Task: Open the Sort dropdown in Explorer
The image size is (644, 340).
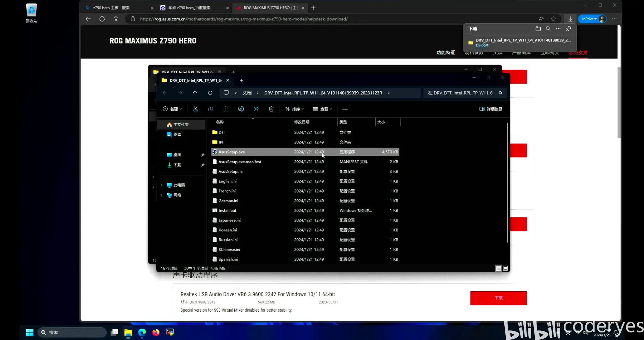Action: 294,109
